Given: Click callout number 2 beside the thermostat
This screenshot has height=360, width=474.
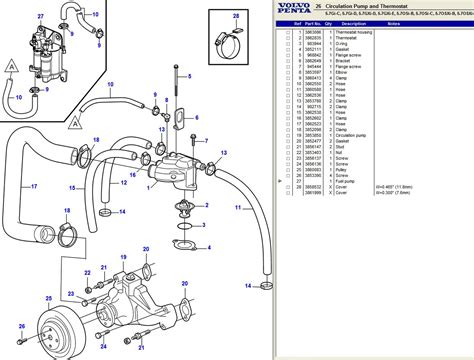Looking at the screenshot, I should [x=207, y=205].
